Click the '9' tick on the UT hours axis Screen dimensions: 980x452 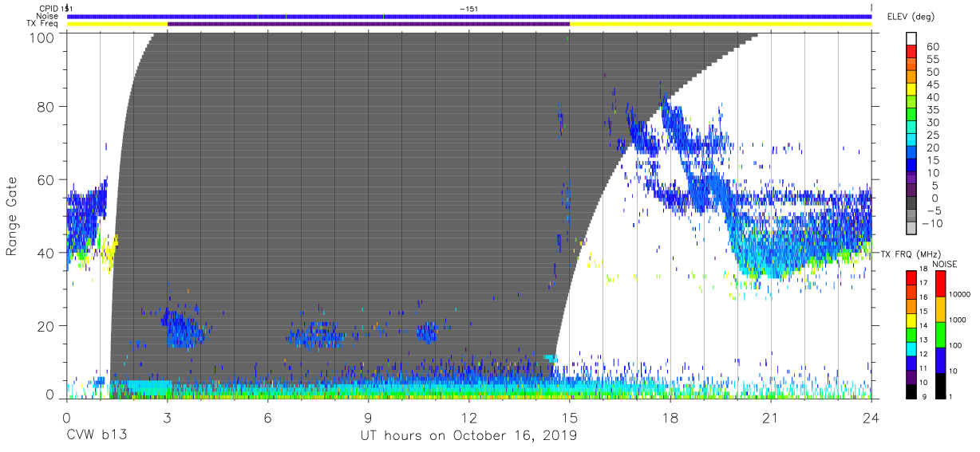click(x=369, y=416)
